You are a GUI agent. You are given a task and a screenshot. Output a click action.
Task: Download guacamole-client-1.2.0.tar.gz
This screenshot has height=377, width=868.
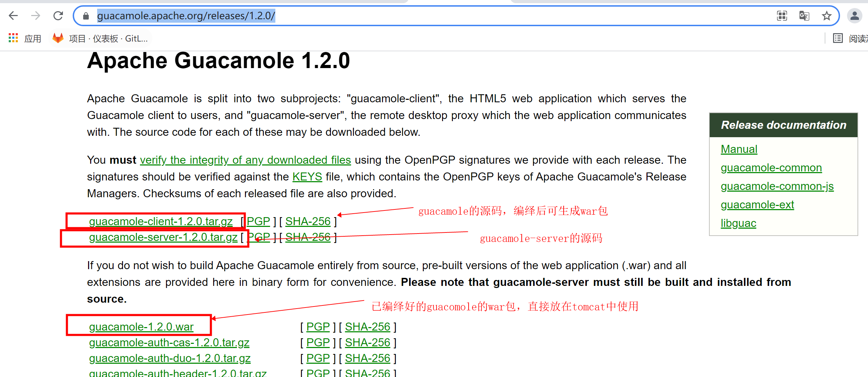point(161,221)
